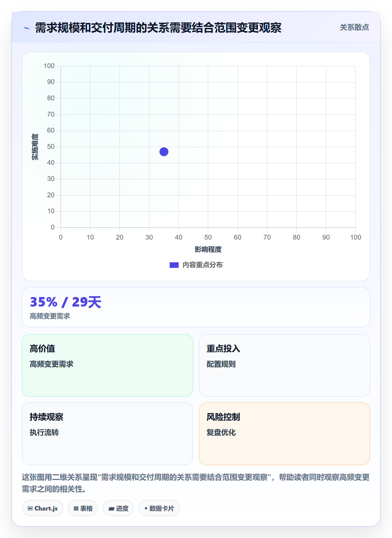Image resolution: width=392 pixels, height=538 pixels.
Task: Click the lightning bolt icon in header
Action: [x=27, y=28]
